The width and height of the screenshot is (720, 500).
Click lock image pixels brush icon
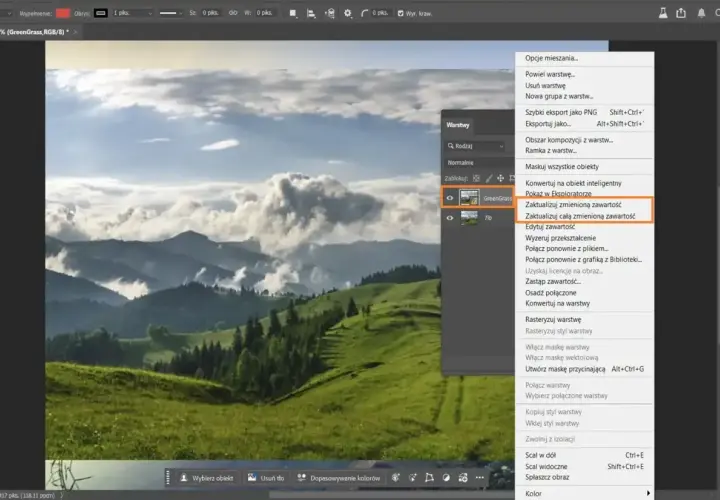point(489,178)
